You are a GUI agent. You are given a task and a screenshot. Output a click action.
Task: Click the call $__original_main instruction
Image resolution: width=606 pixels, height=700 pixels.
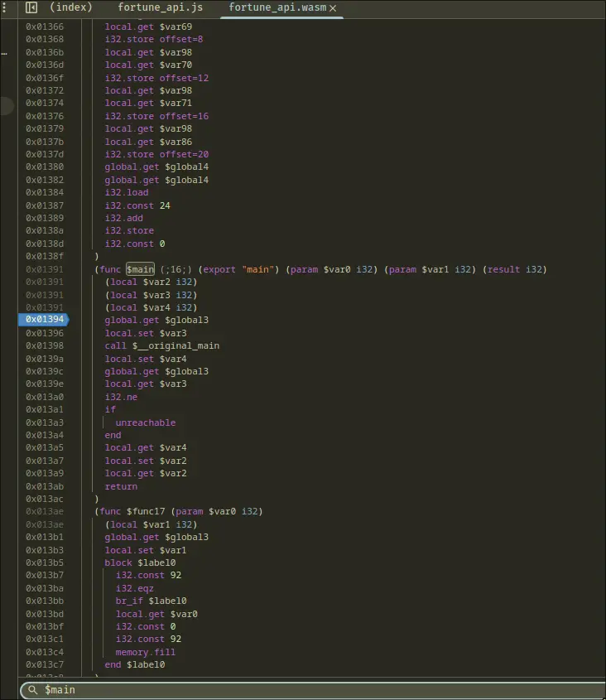162,345
